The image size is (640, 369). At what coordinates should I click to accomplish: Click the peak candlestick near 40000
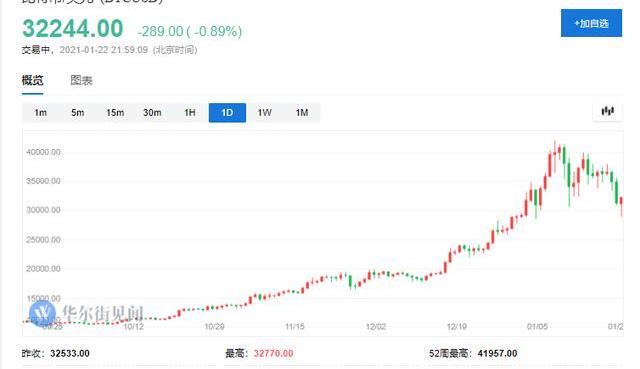point(555,157)
